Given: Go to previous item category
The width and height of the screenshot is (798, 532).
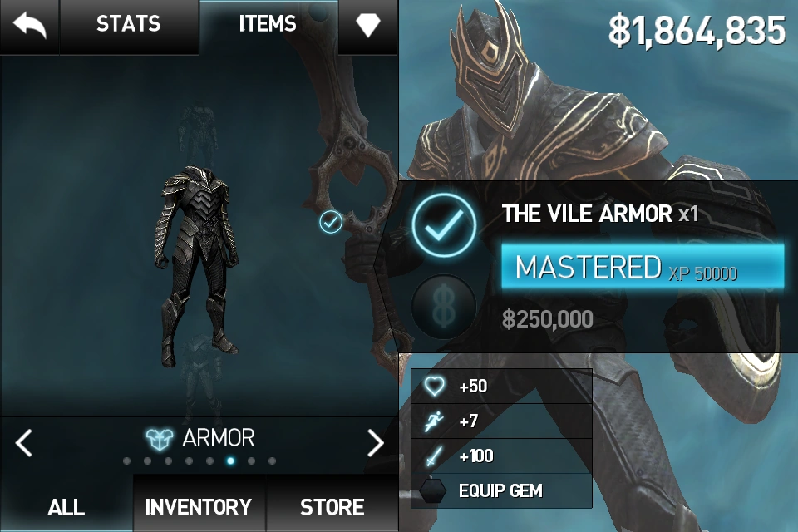Looking at the screenshot, I should (x=23, y=442).
